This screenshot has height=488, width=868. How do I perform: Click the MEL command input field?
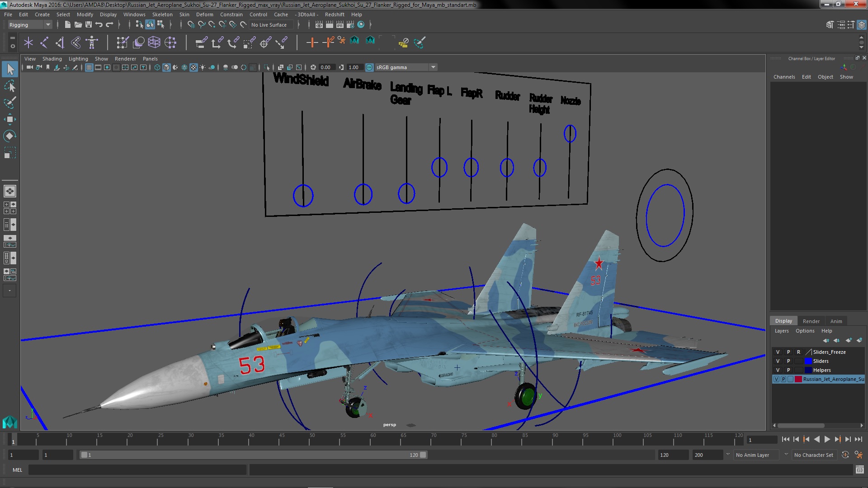[137, 470]
